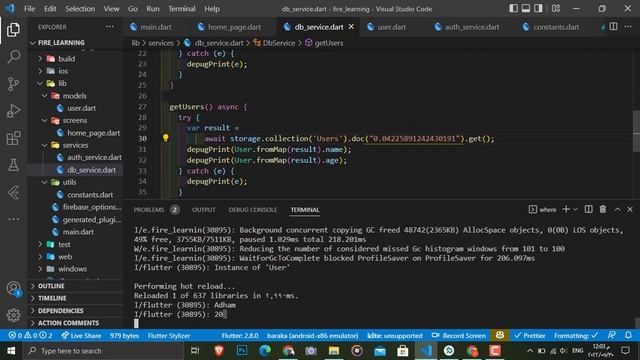
Task: Click the lightbulb code action on line 30
Action: click(166, 138)
